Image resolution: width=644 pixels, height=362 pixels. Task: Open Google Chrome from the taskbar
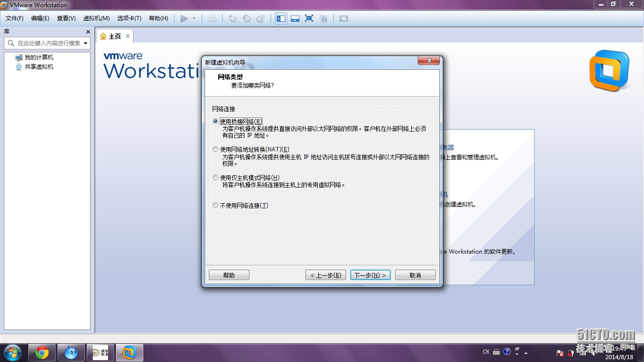[x=42, y=352]
